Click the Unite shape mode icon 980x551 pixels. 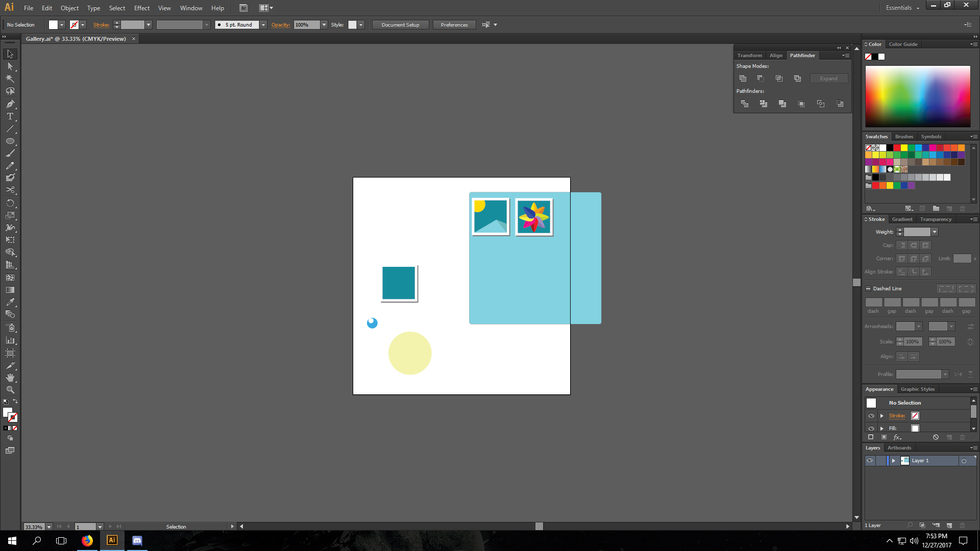click(x=743, y=79)
